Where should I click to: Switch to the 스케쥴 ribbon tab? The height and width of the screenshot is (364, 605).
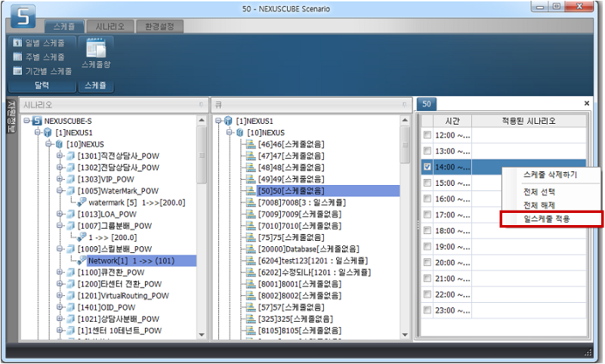click(64, 26)
